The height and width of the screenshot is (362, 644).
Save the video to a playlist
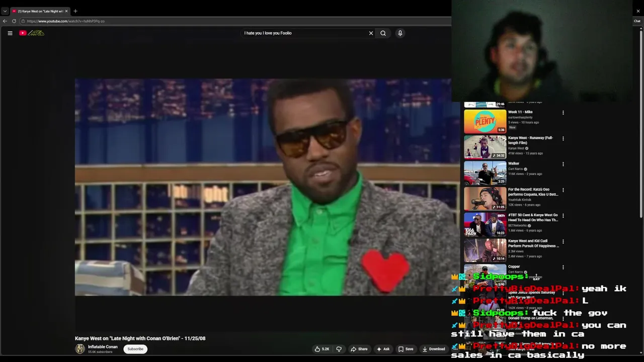[406, 349]
